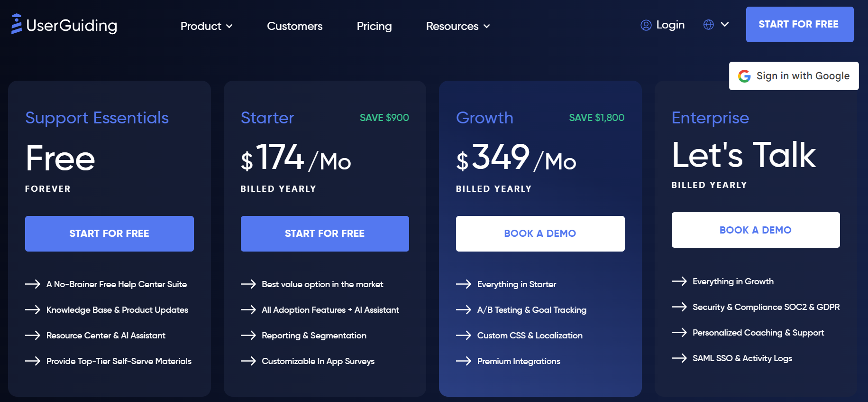This screenshot has height=402, width=868.
Task: Click Start For Free under Support Essentials
Action: (110, 234)
